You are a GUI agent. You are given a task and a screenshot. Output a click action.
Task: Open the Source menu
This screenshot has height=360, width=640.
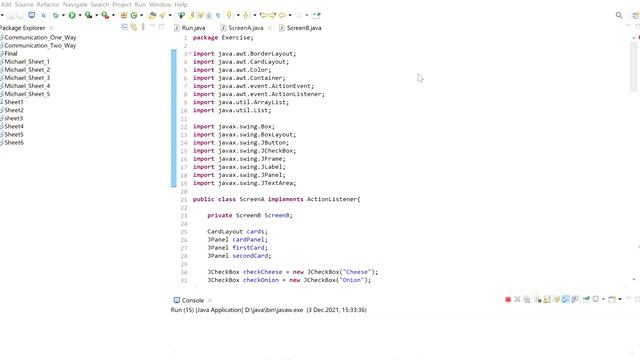(24, 4)
